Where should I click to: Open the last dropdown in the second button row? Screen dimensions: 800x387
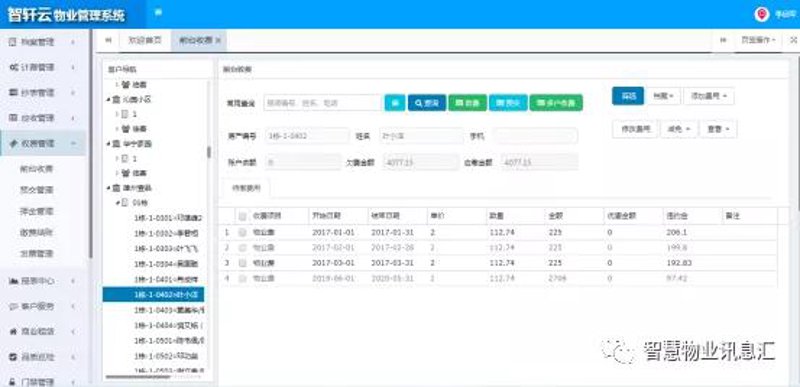[x=718, y=130]
